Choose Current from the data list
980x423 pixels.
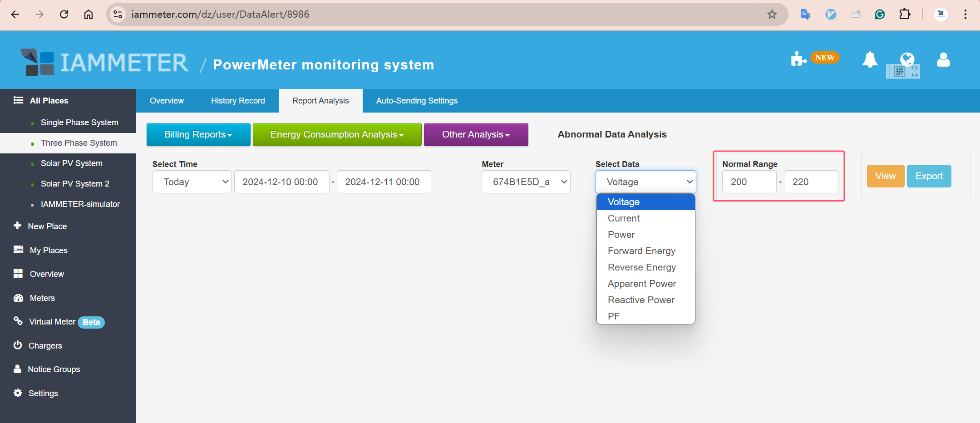tap(645, 218)
